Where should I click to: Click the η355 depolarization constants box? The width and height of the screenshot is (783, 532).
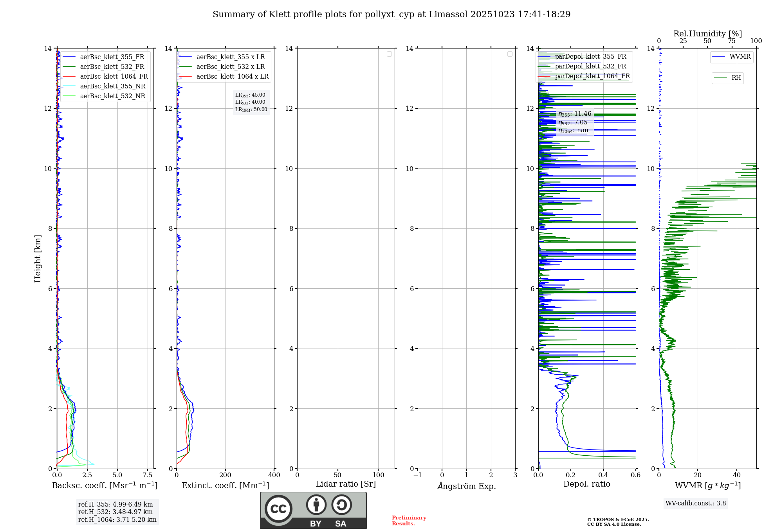click(x=574, y=122)
